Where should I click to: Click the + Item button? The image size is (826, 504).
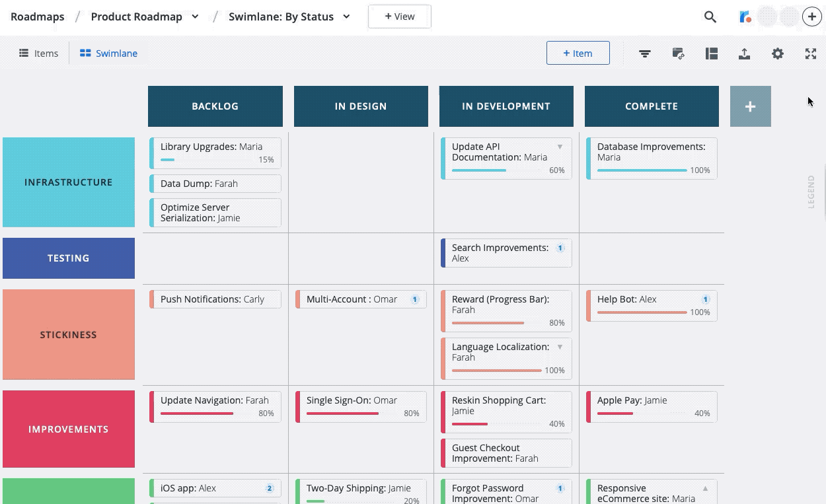tap(578, 54)
